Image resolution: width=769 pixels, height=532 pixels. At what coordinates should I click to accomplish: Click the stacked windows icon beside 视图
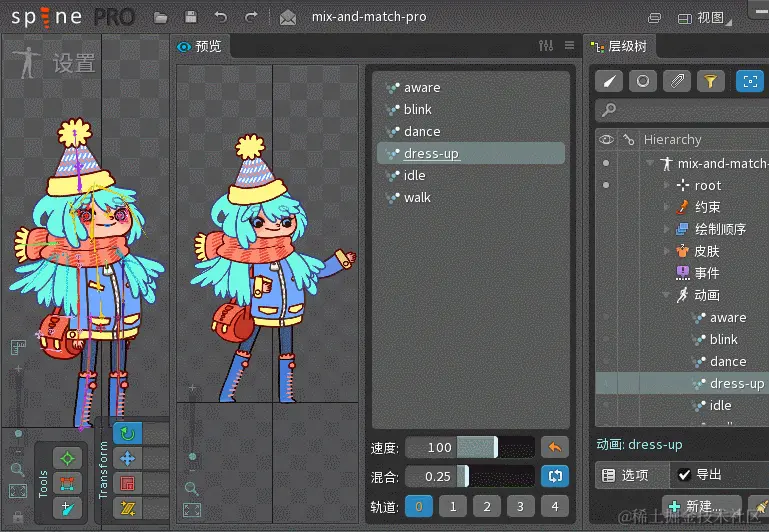[x=654, y=19]
